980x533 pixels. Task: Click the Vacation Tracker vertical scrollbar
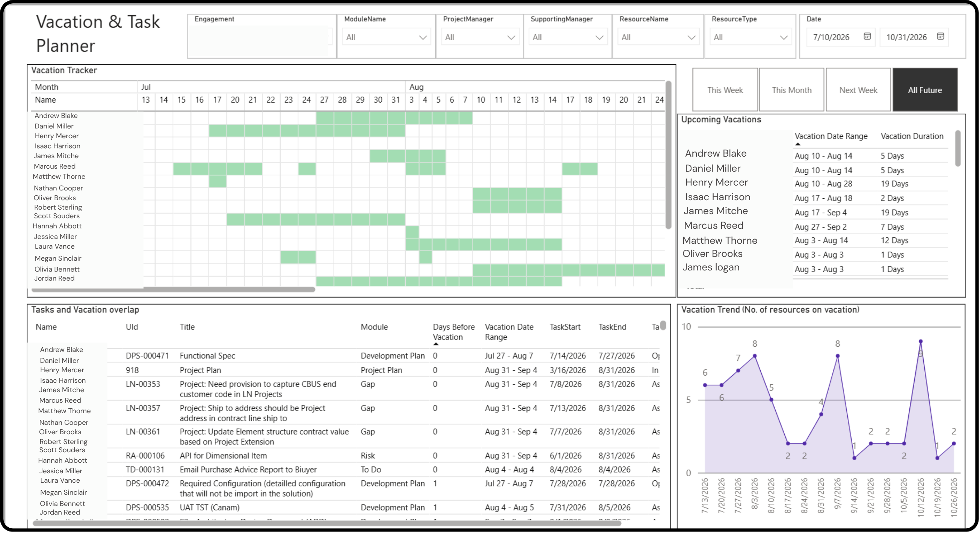point(668,155)
